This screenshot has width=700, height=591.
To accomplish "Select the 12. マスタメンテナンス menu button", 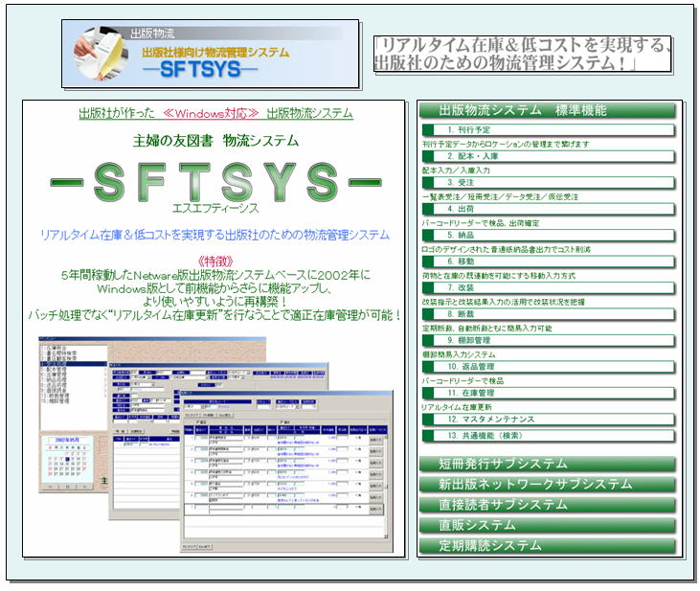I will pyautogui.click(x=548, y=420).
